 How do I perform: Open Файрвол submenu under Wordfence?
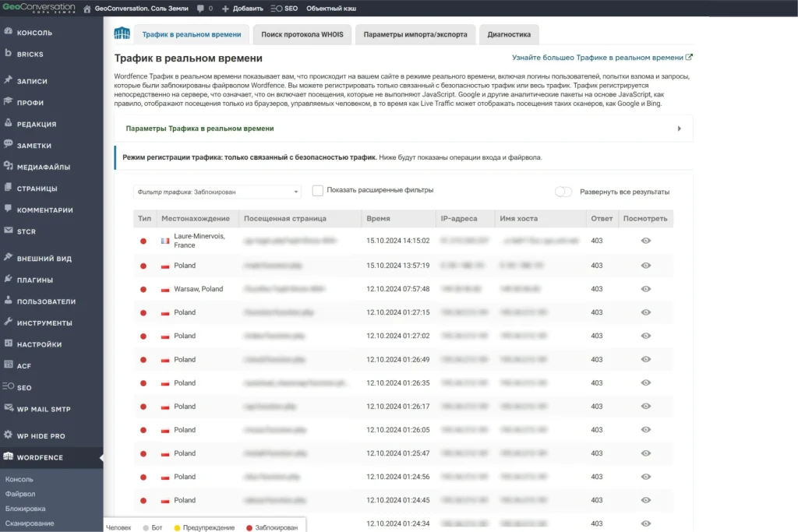(x=19, y=494)
